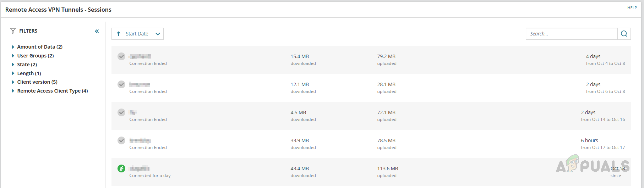Open the HELP link
The height and width of the screenshot is (188, 644).
pos(632,8)
